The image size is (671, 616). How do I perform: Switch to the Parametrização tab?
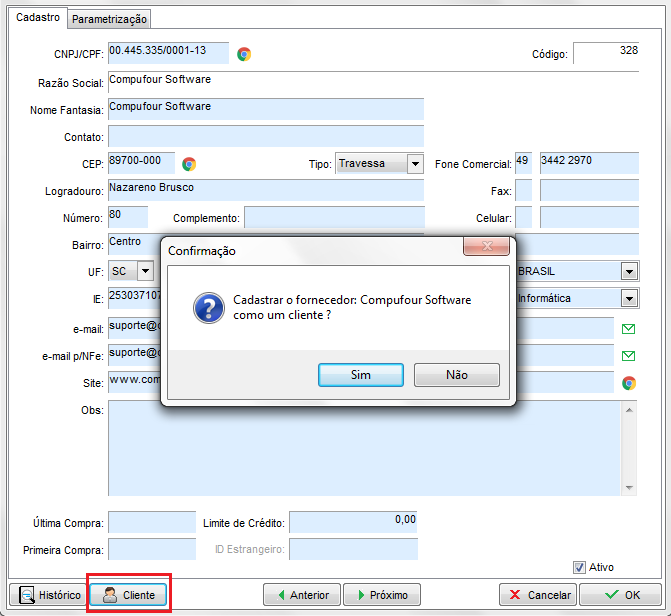tap(110, 19)
